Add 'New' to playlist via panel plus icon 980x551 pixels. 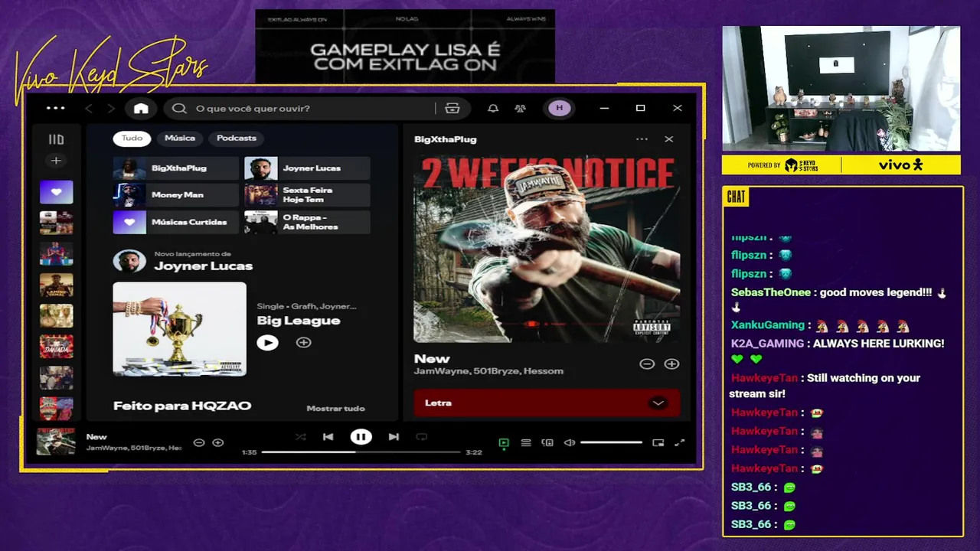click(671, 364)
